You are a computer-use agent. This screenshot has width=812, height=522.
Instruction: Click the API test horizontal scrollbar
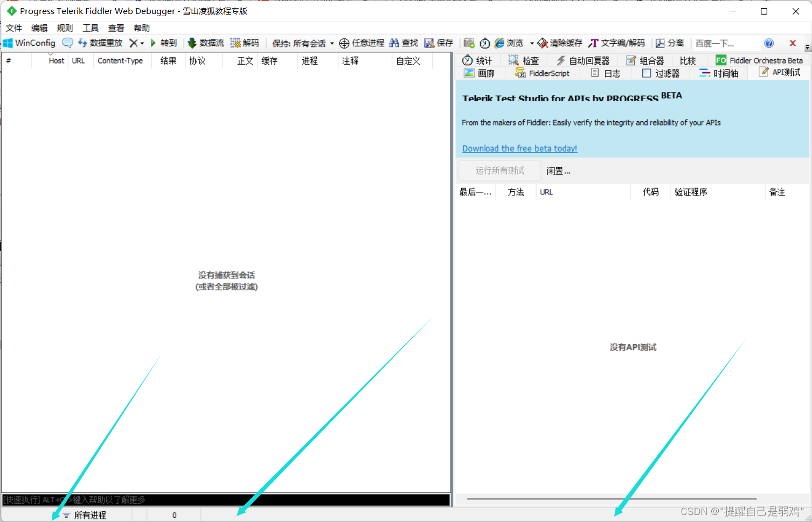pyautogui.click(x=612, y=499)
